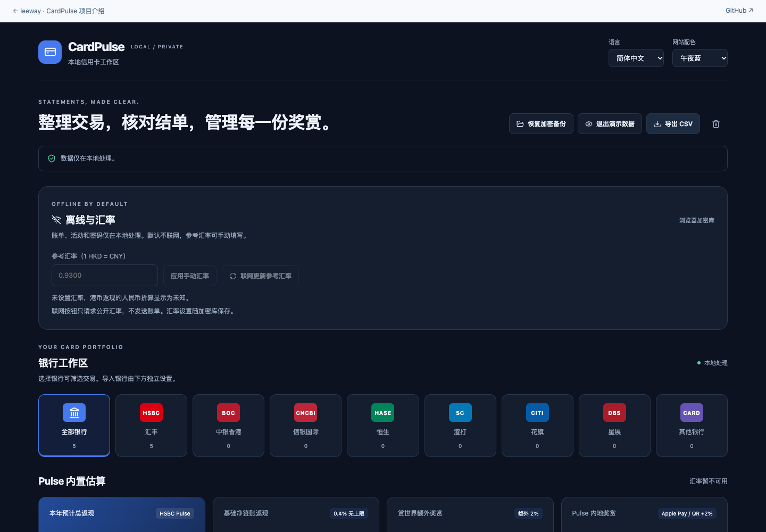766x532 pixels.
Task: Select the CARD 其他银行 card
Action: click(692, 426)
